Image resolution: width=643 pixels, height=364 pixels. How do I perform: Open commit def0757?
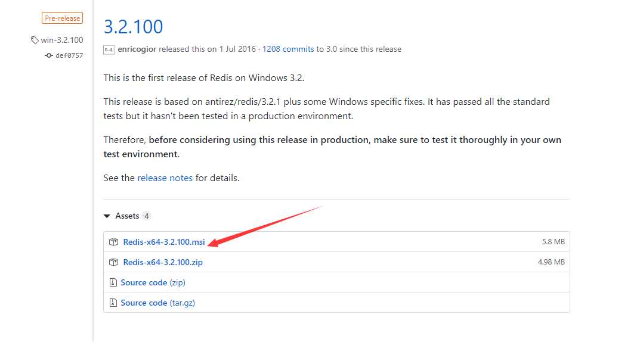[x=69, y=55]
